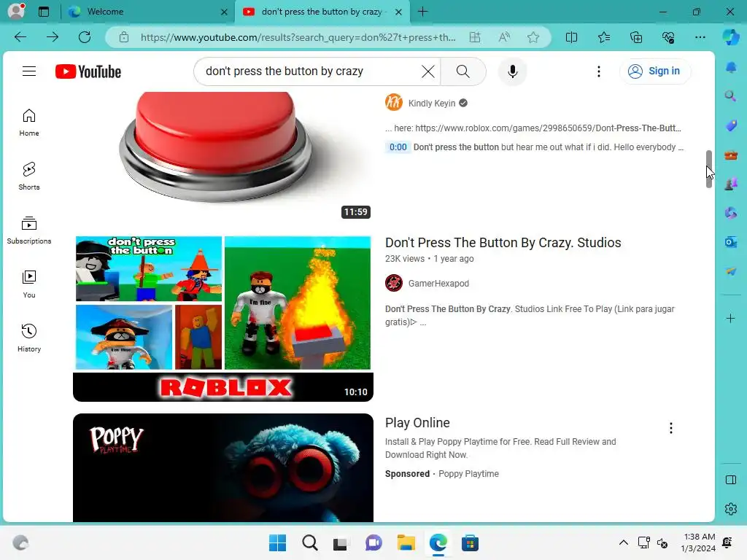
Task: Click the Poppy Playtime sponsor name
Action: [468, 474]
